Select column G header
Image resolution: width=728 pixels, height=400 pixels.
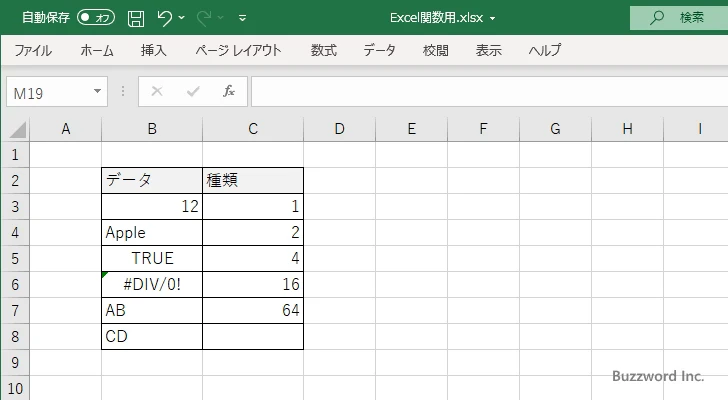(x=555, y=129)
